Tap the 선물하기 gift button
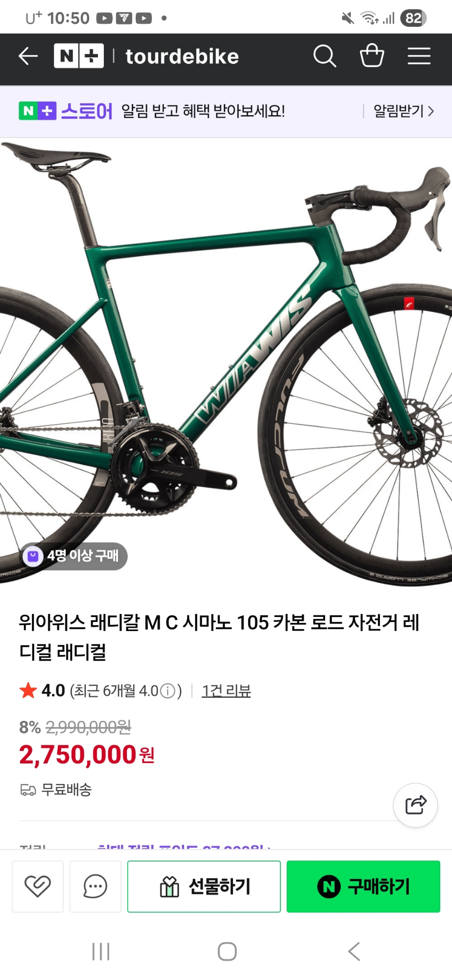The width and height of the screenshot is (452, 980). click(x=204, y=886)
